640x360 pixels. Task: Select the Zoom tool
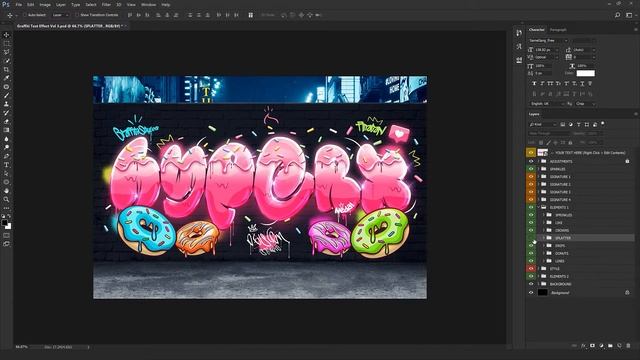[x=6, y=199]
